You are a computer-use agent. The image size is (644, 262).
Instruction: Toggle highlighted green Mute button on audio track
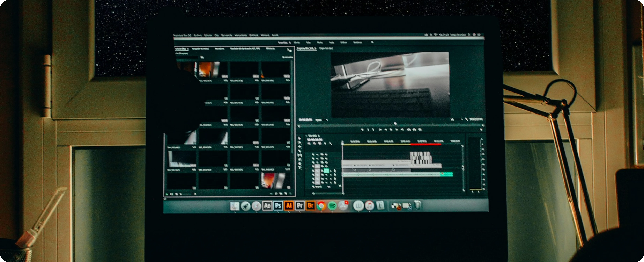click(326, 171)
